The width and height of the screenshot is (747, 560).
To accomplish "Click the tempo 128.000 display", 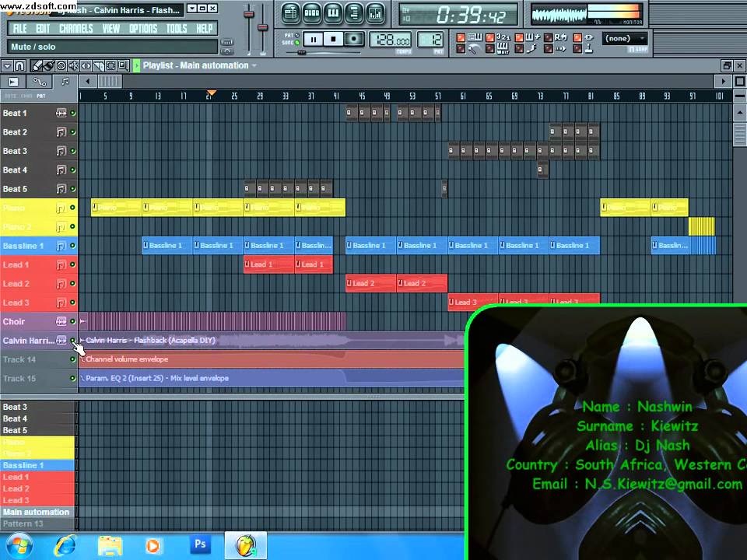I will coord(390,40).
